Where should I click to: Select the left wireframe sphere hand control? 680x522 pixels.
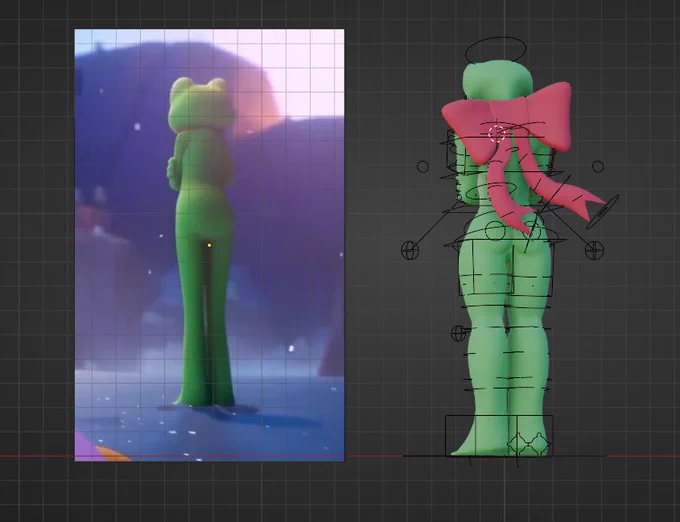pos(410,250)
